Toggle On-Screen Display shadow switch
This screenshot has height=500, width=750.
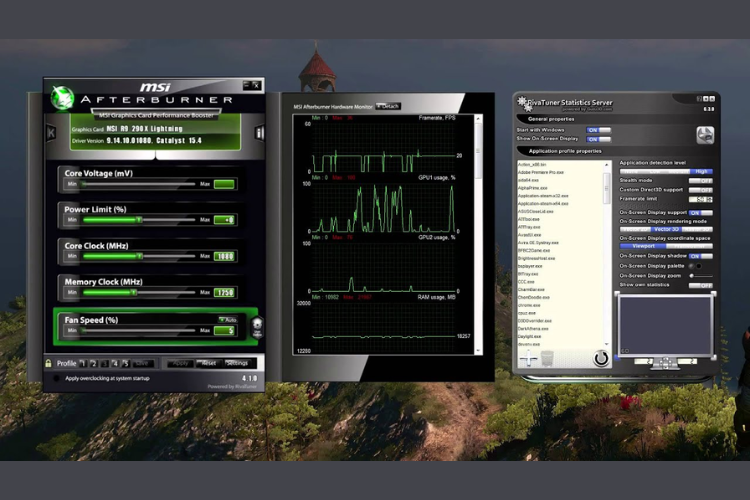tap(701, 256)
